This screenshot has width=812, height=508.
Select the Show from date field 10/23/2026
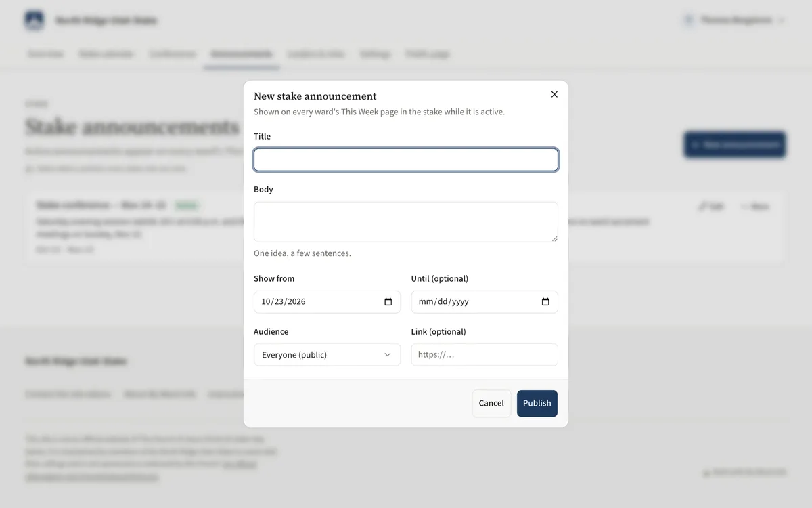(x=327, y=302)
